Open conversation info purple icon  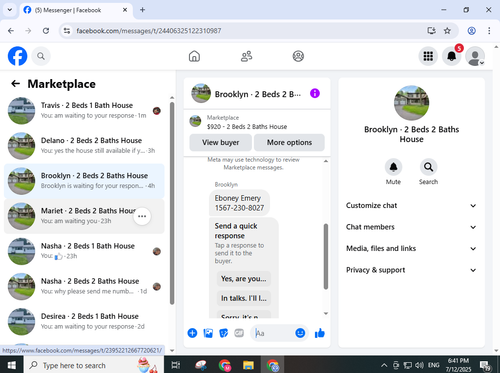click(x=315, y=93)
